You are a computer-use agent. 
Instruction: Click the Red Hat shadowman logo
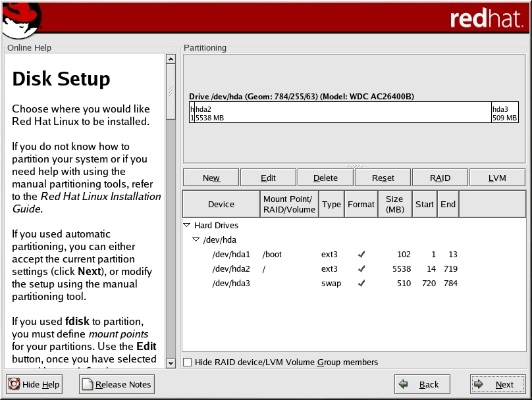click(x=20, y=19)
